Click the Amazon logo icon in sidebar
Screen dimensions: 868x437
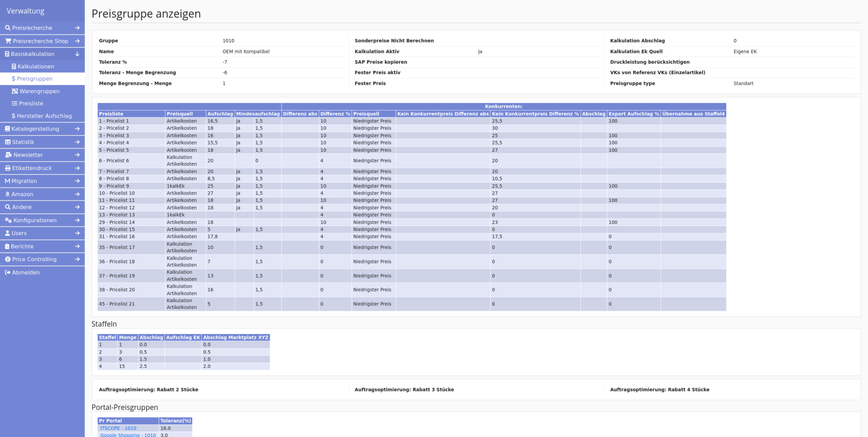pos(7,194)
